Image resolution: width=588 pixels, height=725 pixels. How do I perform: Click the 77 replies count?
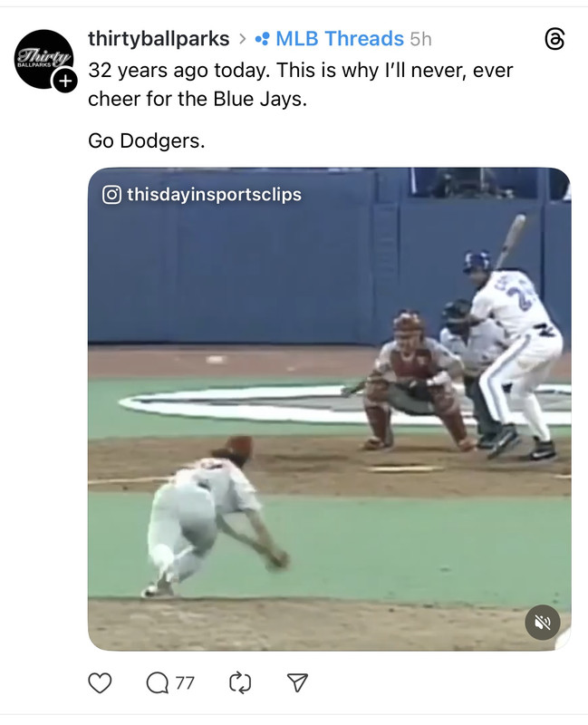coord(185,683)
